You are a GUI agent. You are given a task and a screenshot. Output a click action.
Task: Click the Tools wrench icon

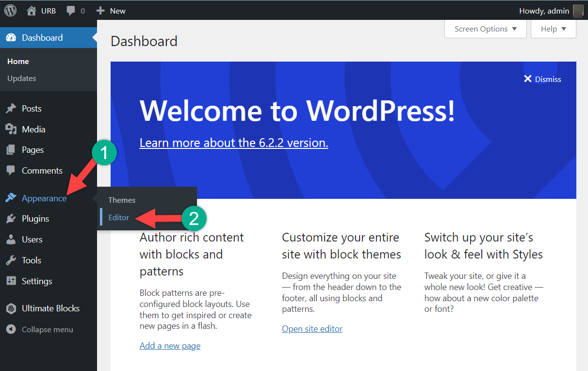11,260
